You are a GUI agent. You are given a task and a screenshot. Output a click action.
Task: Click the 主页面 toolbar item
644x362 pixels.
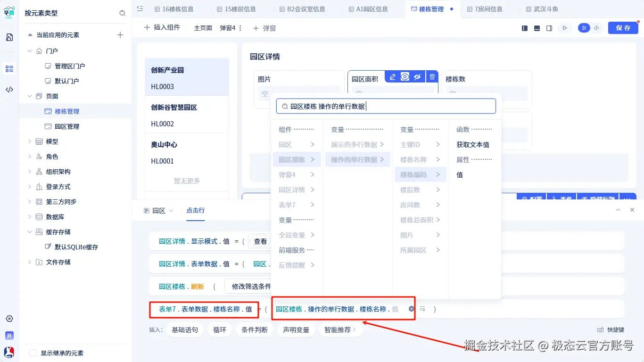[203, 28]
